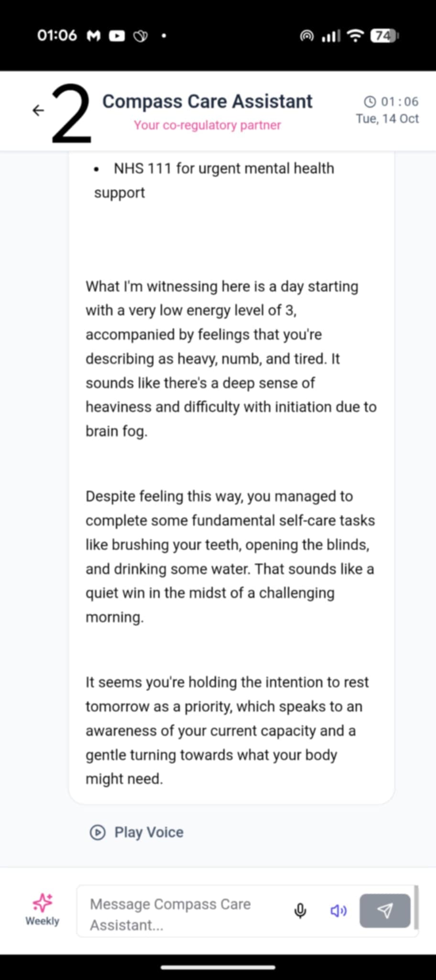Toggle the speaker audio output icon

point(338,911)
